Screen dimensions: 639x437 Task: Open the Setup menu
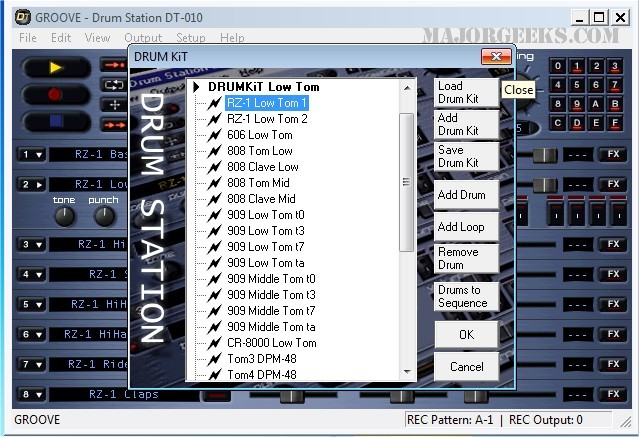191,38
